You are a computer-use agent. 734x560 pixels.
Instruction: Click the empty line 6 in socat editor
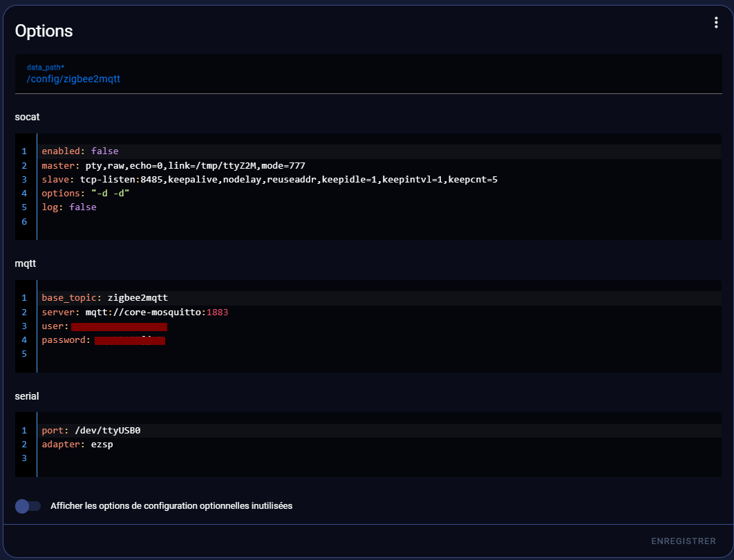click(x=379, y=221)
